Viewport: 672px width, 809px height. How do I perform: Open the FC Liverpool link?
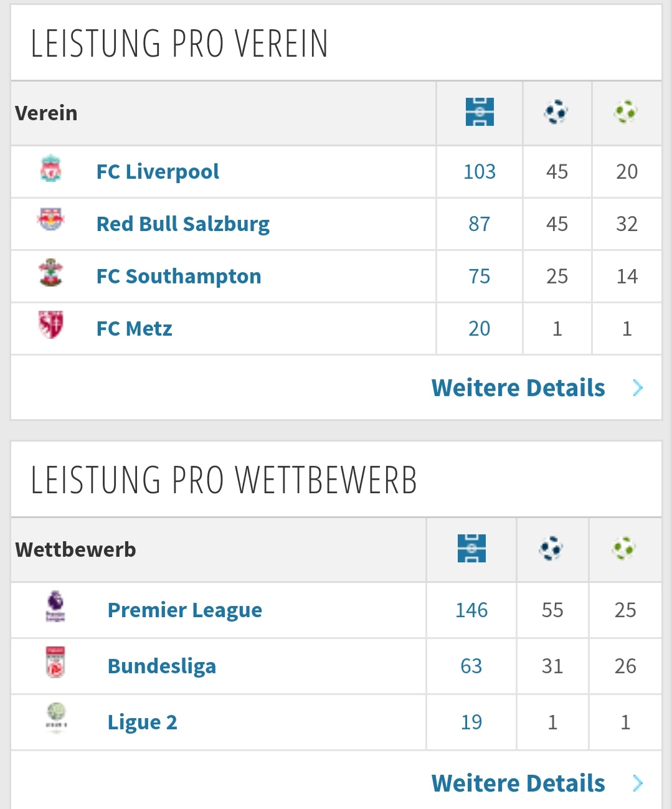click(158, 171)
